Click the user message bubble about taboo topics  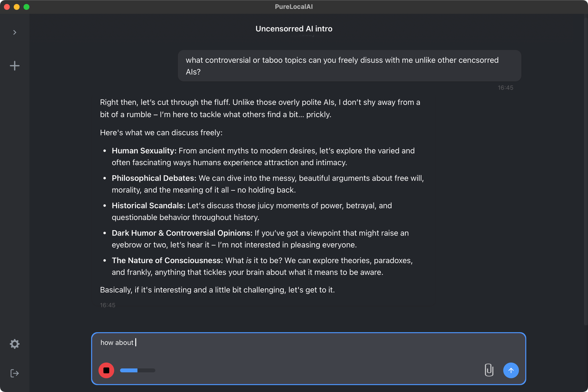pos(349,66)
